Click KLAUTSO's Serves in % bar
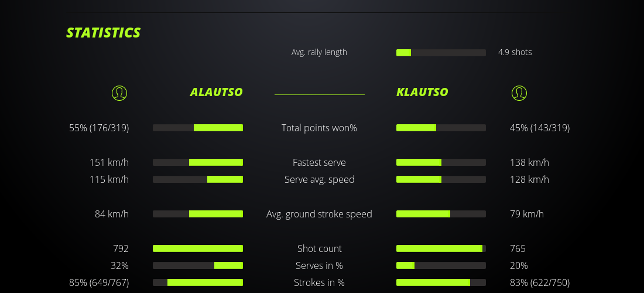The width and height of the screenshot is (644, 293). point(441,265)
